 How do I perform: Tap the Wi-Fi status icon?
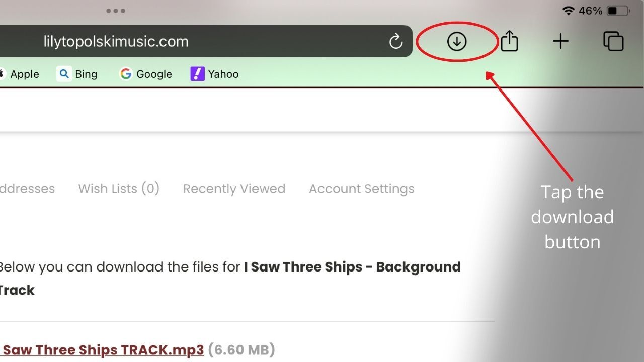coord(569,11)
